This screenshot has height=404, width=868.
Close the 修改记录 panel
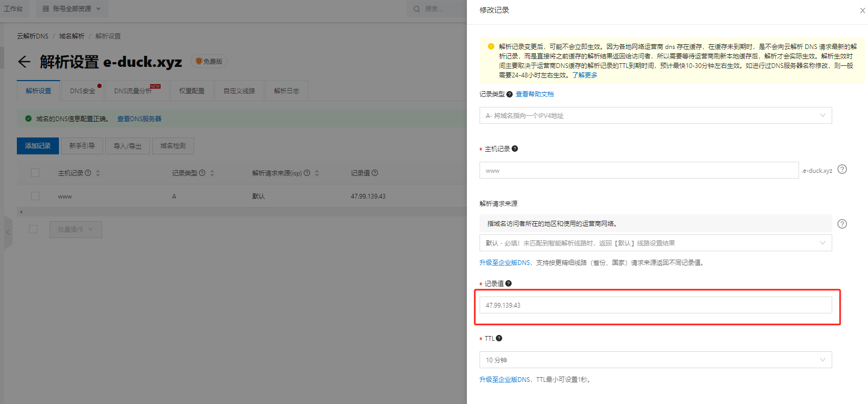click(x=862, y=11)
